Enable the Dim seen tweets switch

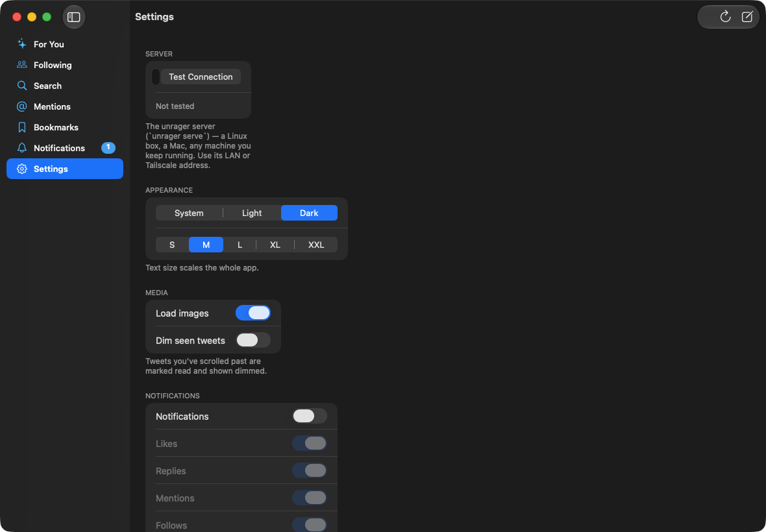pos(253,340)
